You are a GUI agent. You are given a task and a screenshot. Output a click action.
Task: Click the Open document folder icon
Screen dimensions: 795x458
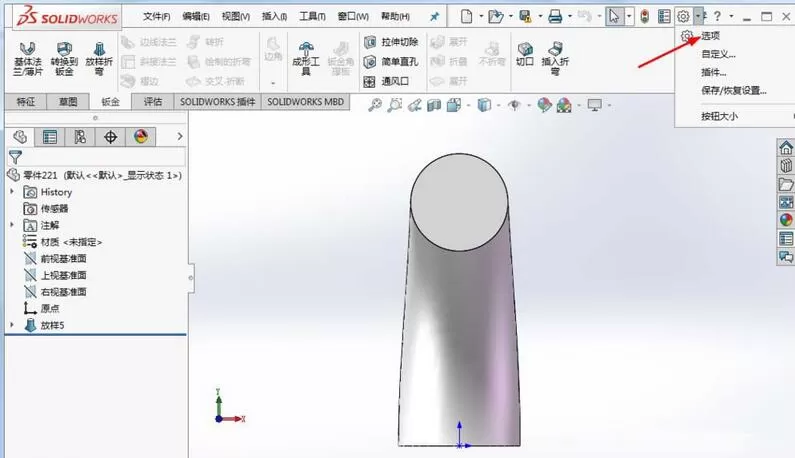pos(495,17)
